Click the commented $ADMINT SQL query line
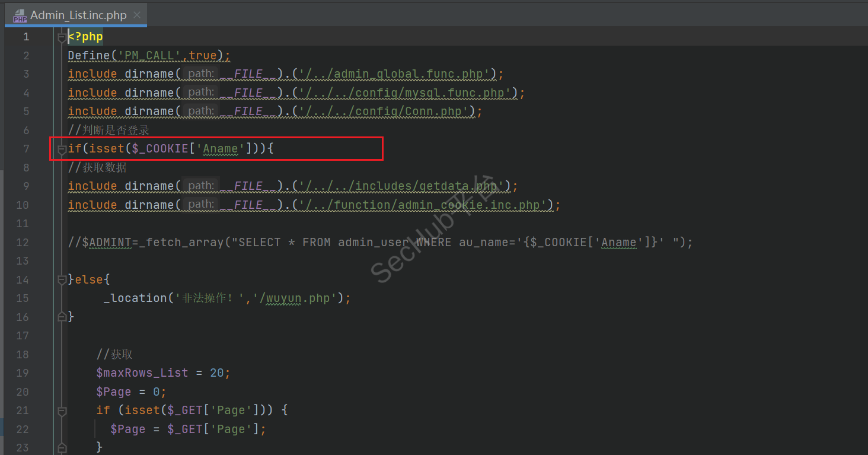 pyautogui.click(x=379, y=242)
